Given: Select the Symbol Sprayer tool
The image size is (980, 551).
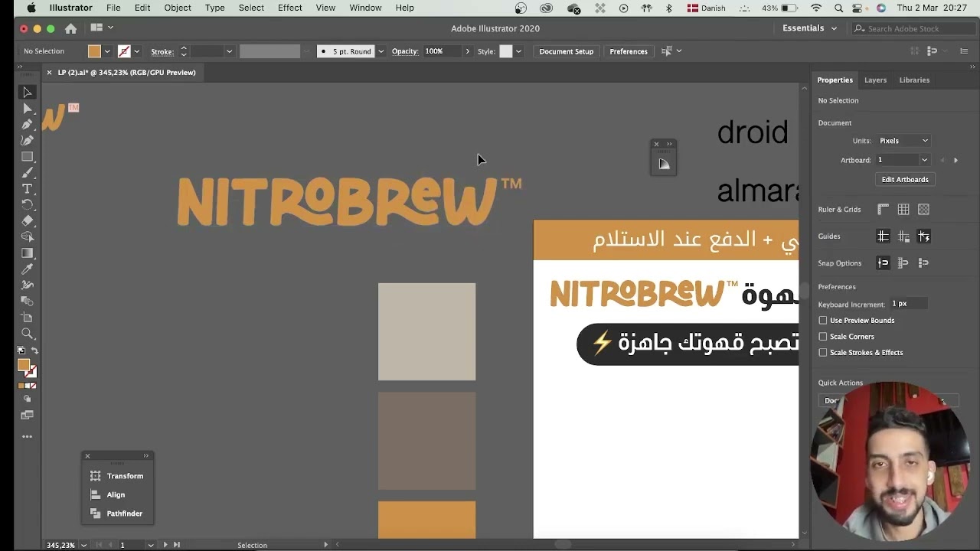Looking at the screenshot, I should [27, 285].
